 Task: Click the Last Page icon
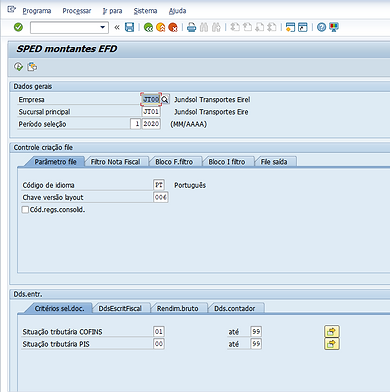(x=272, y=27)
